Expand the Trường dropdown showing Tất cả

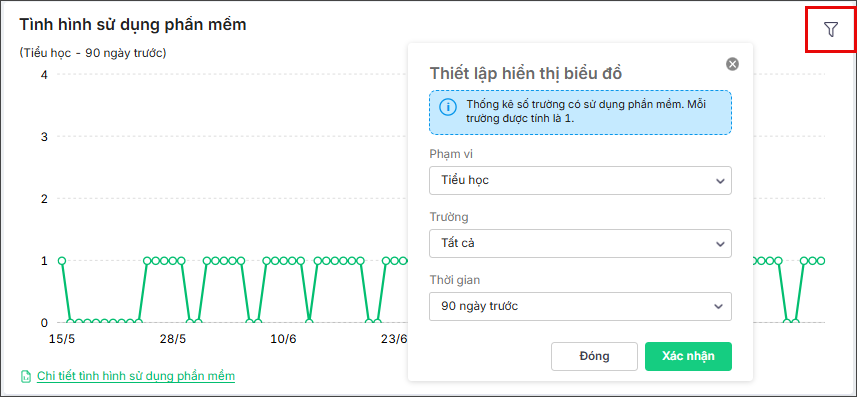click(580, 243)
